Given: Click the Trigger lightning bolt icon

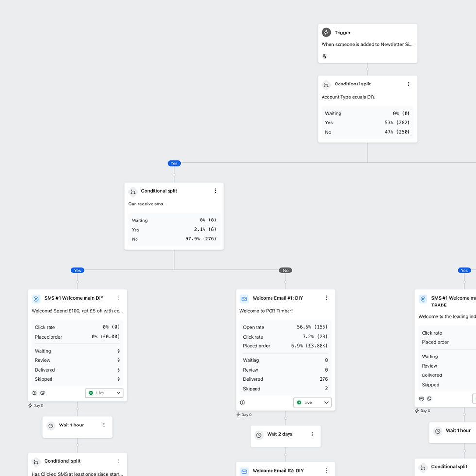Looking at the screenshot, I should [x=326, y=32].
